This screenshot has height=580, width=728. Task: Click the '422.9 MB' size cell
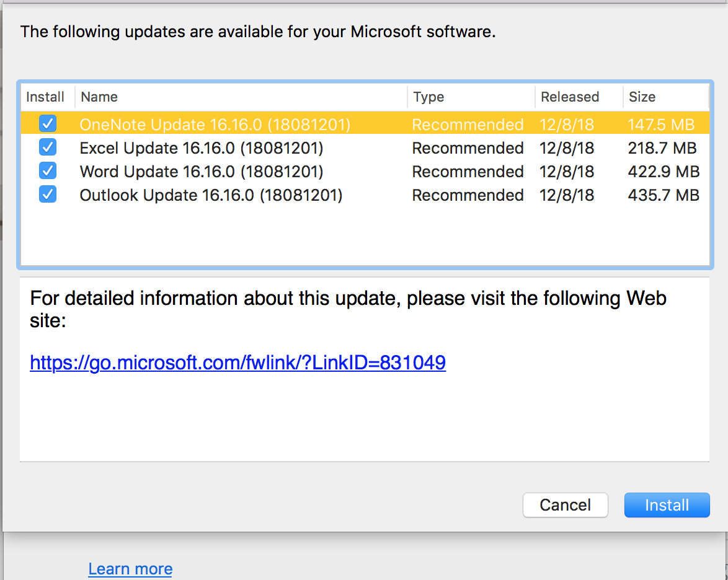[x=664, y=172]
